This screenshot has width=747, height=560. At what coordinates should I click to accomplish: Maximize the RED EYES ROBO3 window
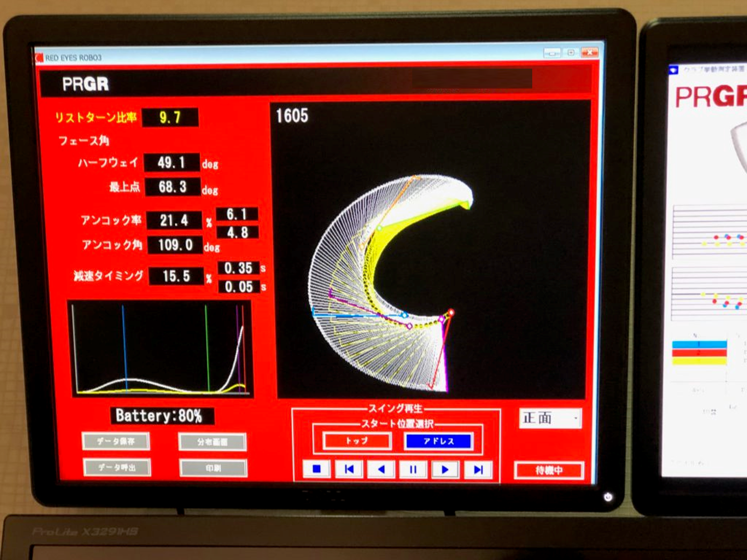click(571, 52)
